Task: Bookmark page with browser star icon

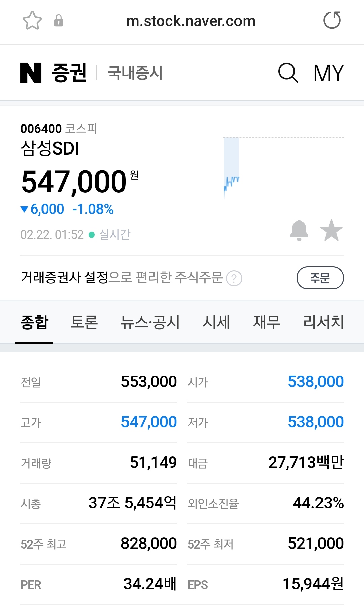Action: coord(32,21)
